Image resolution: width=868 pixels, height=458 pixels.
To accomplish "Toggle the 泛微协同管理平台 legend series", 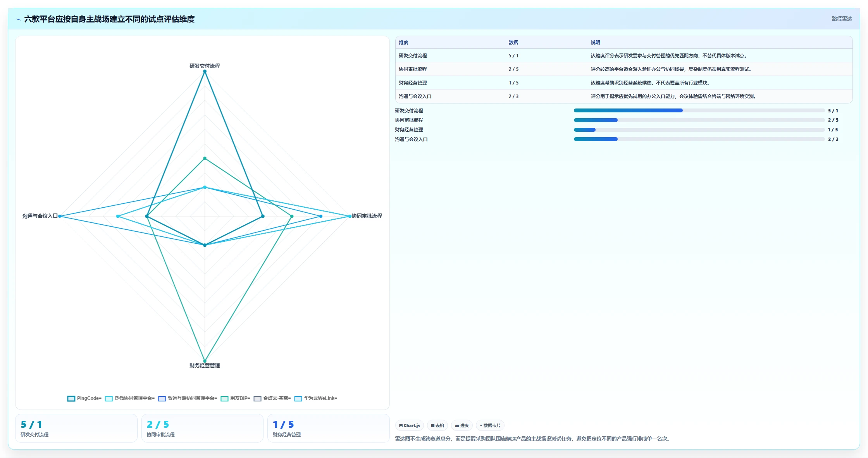I will (x=129, y=398).
